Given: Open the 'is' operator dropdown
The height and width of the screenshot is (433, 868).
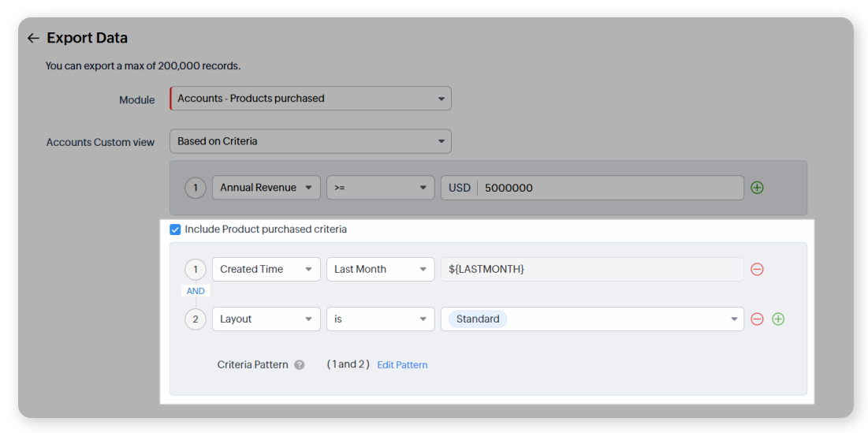Looking at the screenshot, I should point(380,319).
